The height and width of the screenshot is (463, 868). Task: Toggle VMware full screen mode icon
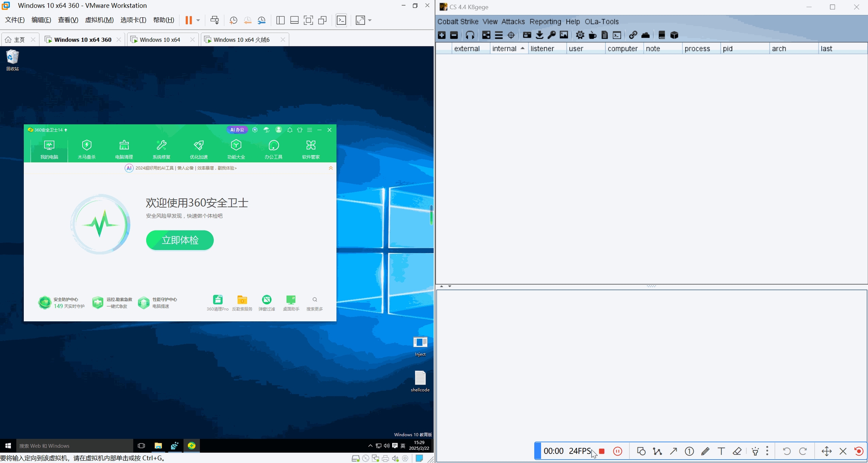pos(308,20)
